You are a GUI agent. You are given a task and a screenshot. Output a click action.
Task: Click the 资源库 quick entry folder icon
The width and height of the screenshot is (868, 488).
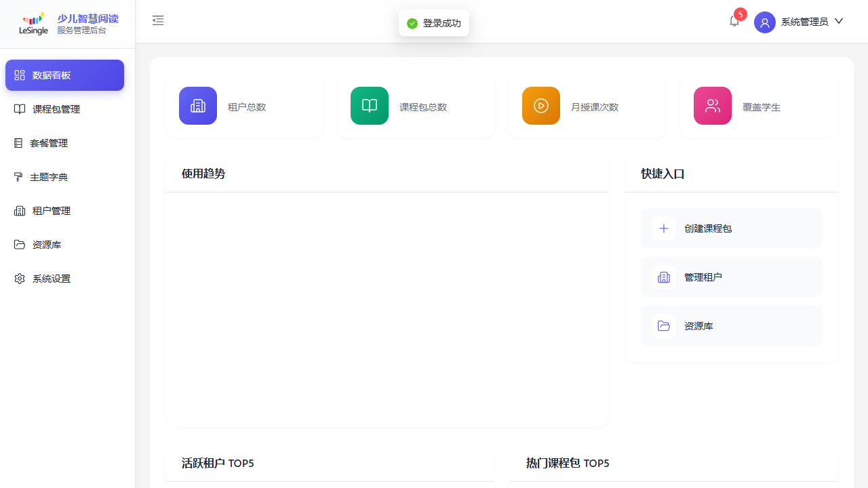(664, 326)
